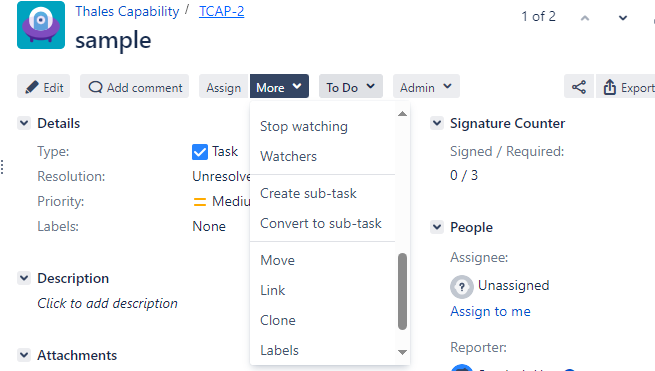Click the Task issue type icon

(200, 152)
